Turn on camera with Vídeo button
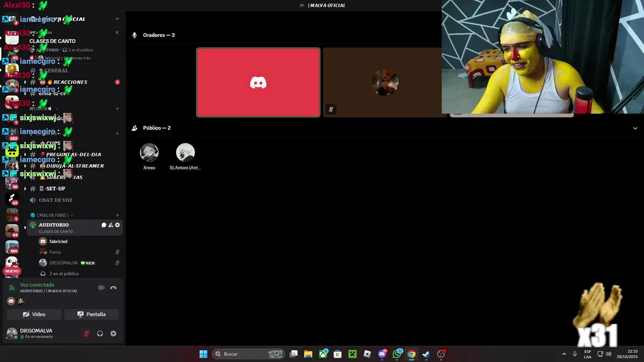The image size is (644, 362). pyautogui.click(x=34, y=314)
